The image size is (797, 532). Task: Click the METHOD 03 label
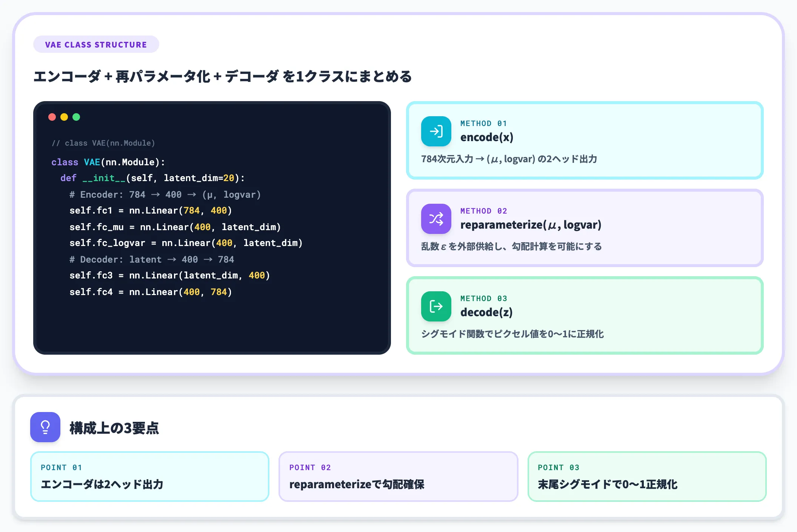(483, 298)
